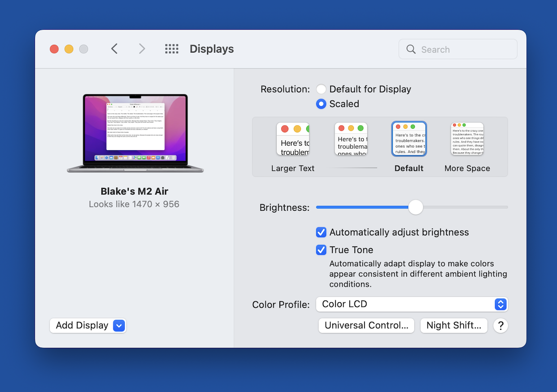The height and width of the screenshot is (392, 557).
Task: Go forward with the right chevron
Action: click(x=142, y=49)
